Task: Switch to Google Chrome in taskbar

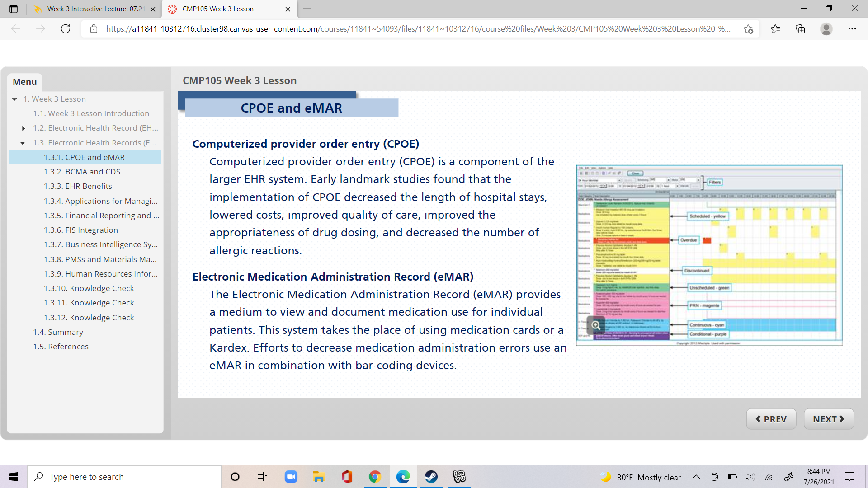Action: point(375,477)
